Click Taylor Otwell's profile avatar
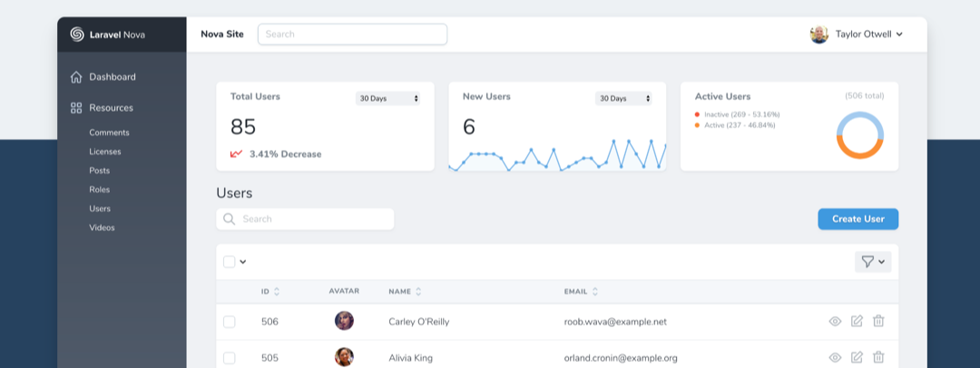This screenshot has height=368, width=980. coord(819,35)
